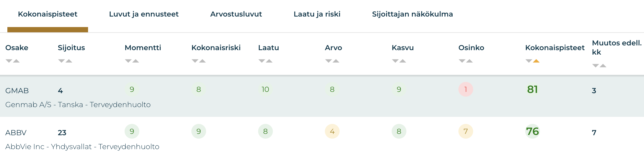The width and height of the screenshot is (644, 157).
Task: Sort Momentti column descending arrow
Action: [128, 61]
